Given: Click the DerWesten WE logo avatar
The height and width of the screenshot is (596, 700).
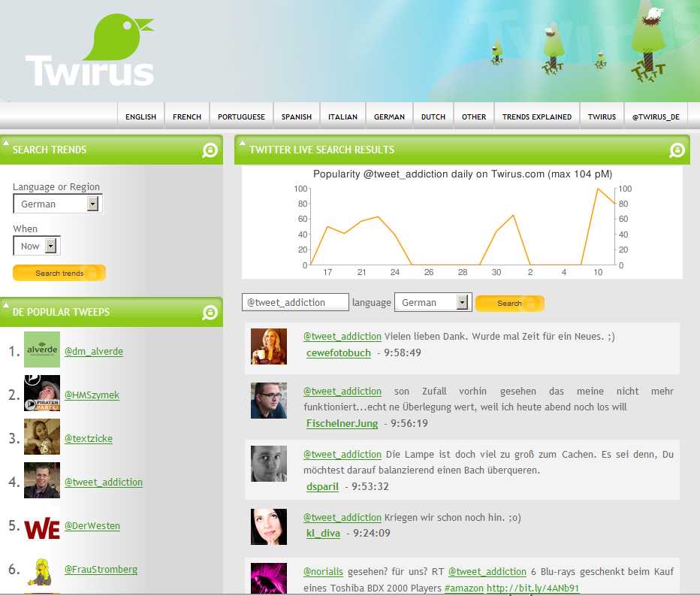Looking at the screenshot, I should coord(42,529).
